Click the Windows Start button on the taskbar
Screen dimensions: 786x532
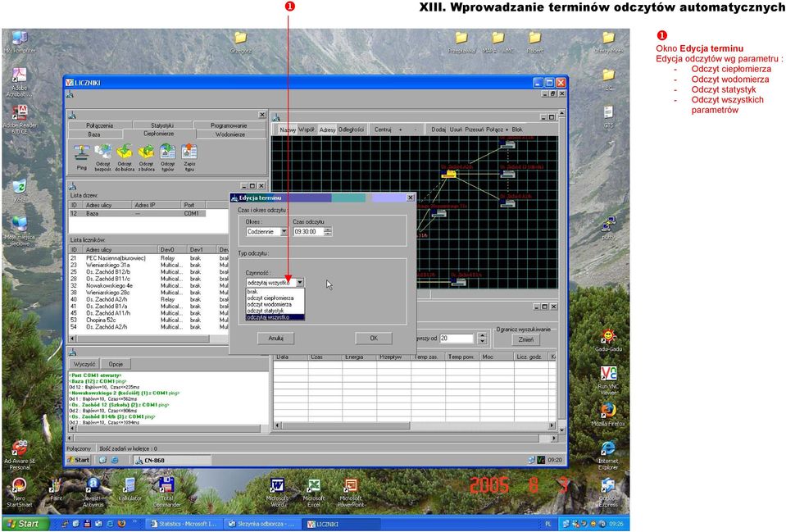pos(25,524)
